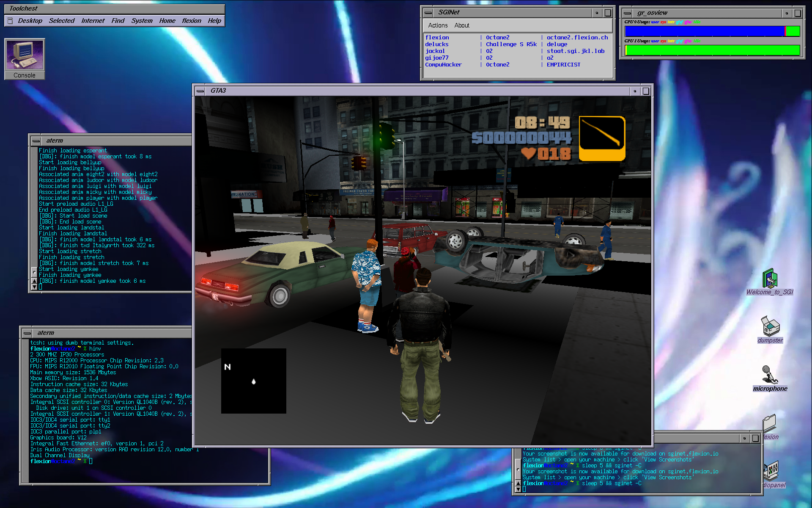Viewport: 812px width, 508px height.
Task: Launch the microphone desktop icon
Action: (770, 378)
